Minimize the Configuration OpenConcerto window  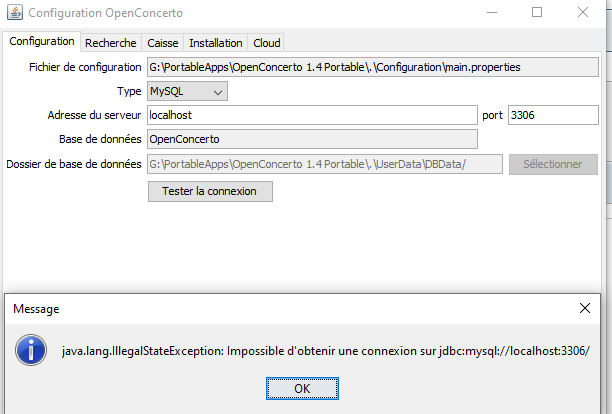pos(489,14)
